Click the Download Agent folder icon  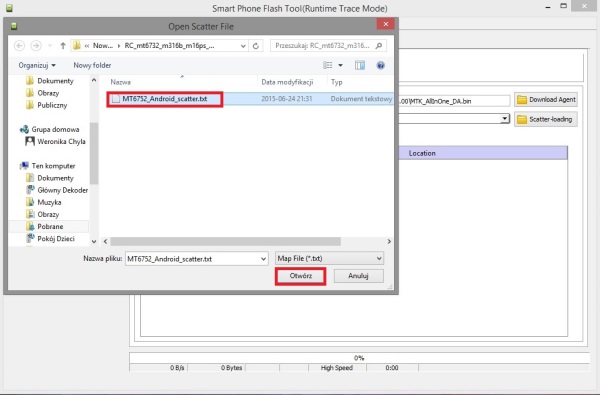pyautogui.click(x=522, y=100)
